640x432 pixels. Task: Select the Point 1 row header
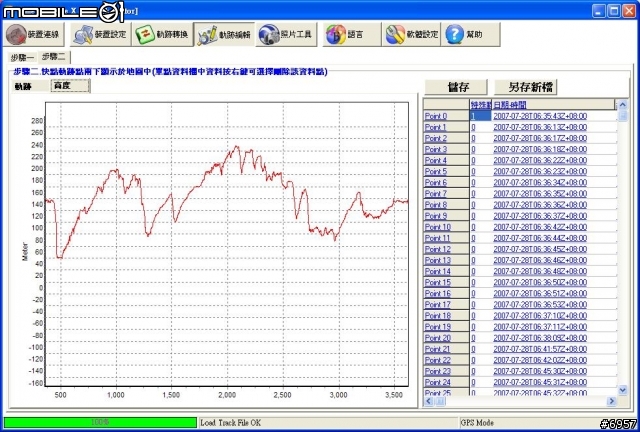(446, 127)
